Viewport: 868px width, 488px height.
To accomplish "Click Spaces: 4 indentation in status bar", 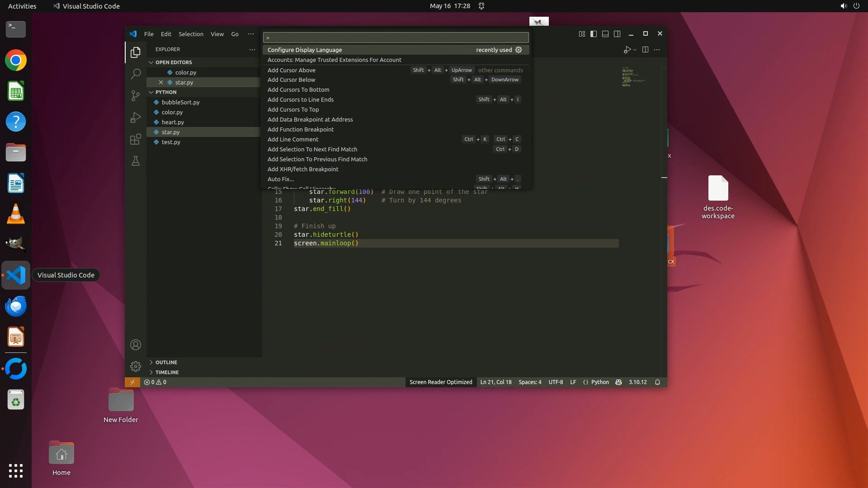I will point(530,382).
